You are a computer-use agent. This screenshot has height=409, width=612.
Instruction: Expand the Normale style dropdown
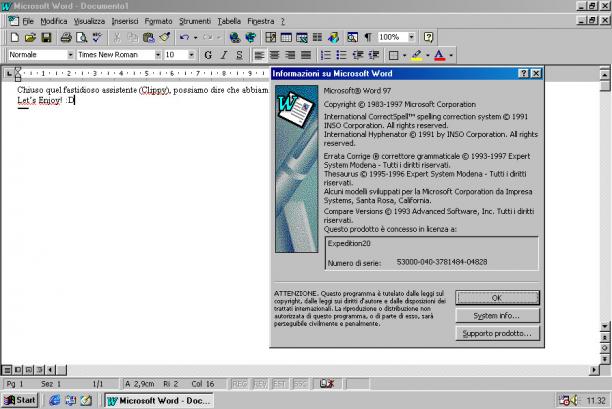[70, 55]
